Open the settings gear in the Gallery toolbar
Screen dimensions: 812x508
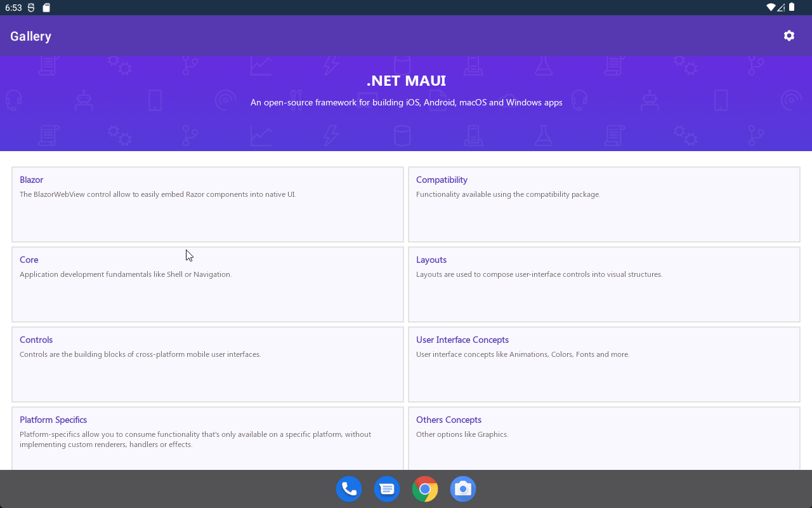pyautogui.click(x=789, y=36)
